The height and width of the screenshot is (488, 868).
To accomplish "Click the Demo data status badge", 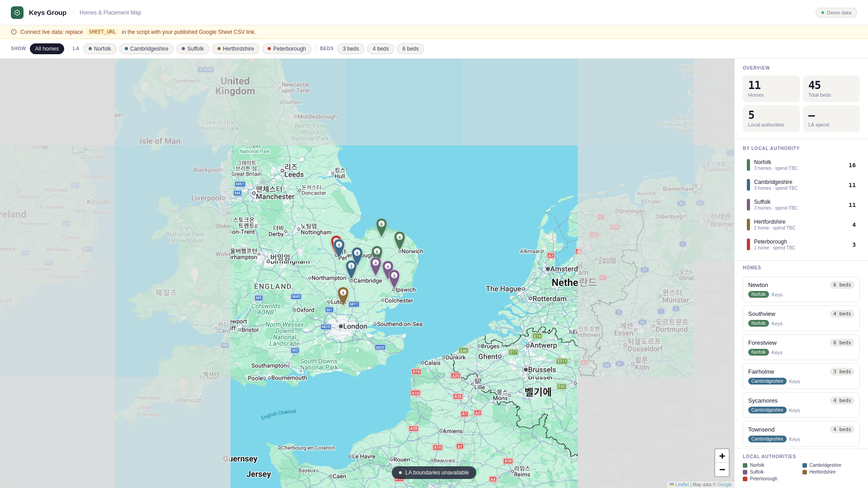I will click(x=836, y=13).
